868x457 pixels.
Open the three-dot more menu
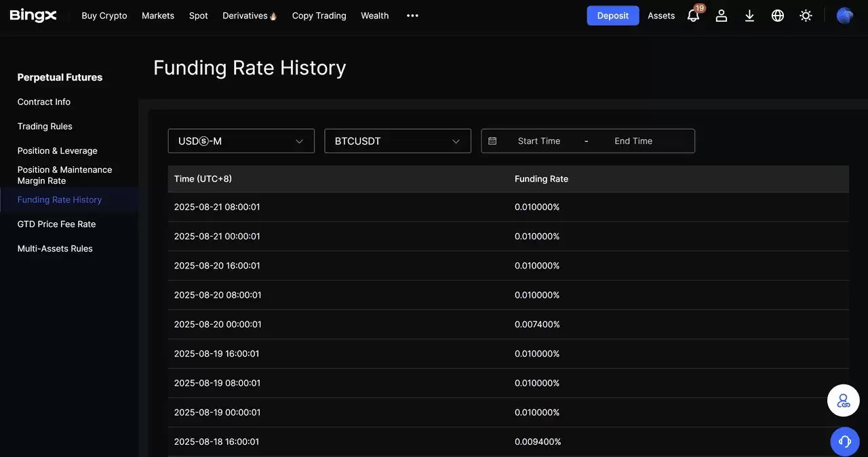[412, 16]
